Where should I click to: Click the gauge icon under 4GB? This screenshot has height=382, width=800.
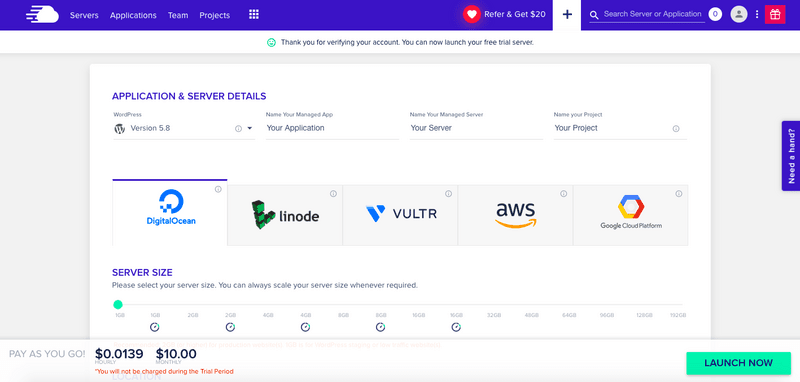[x=306, y=327]
